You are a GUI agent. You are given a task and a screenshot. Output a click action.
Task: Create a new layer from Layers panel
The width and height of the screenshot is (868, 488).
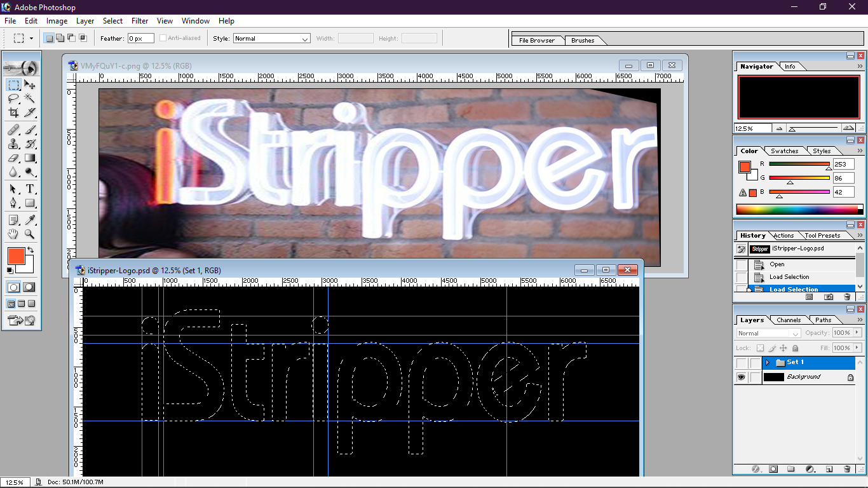829,469
